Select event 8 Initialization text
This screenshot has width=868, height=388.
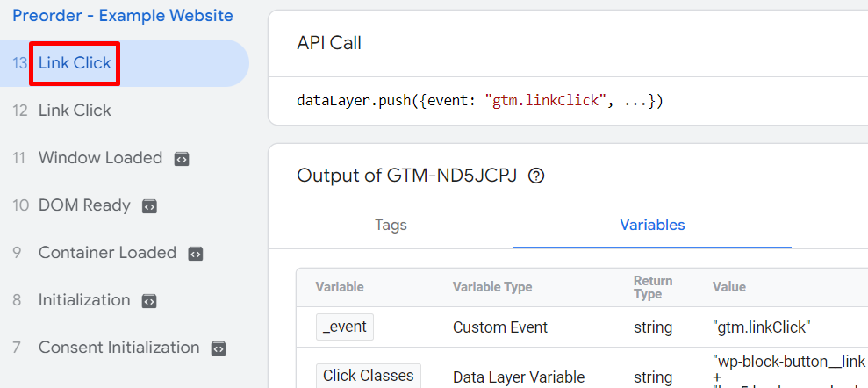point(84,300)
